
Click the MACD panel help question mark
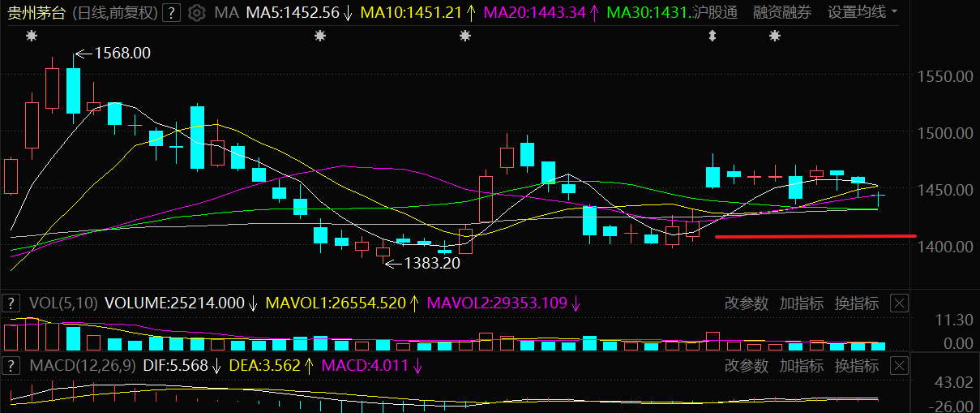[11, 366]
